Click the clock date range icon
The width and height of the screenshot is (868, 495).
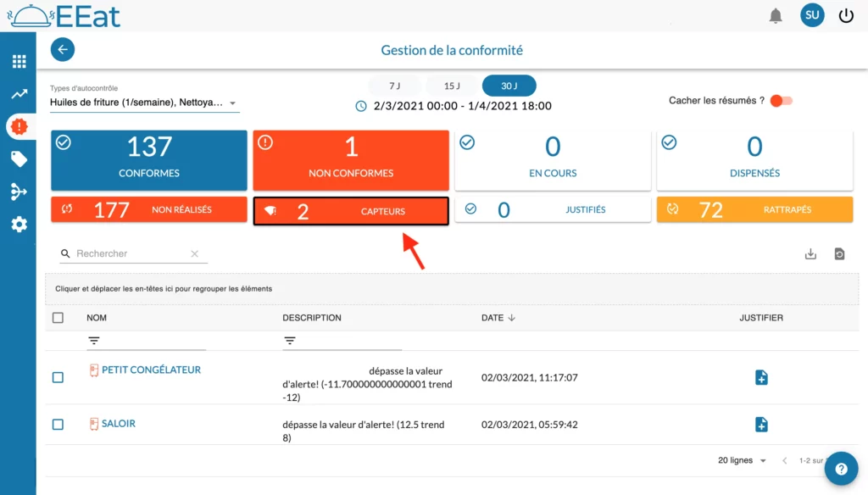point(361,106)
